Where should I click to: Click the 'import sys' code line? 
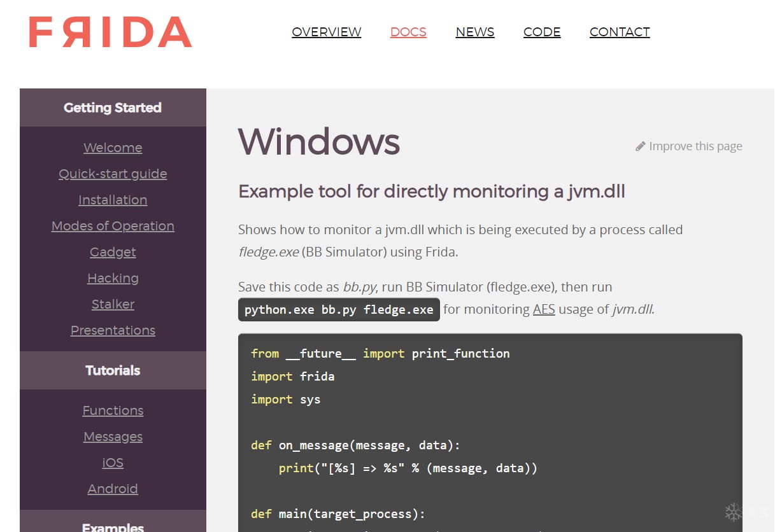[x=286, y=399]
